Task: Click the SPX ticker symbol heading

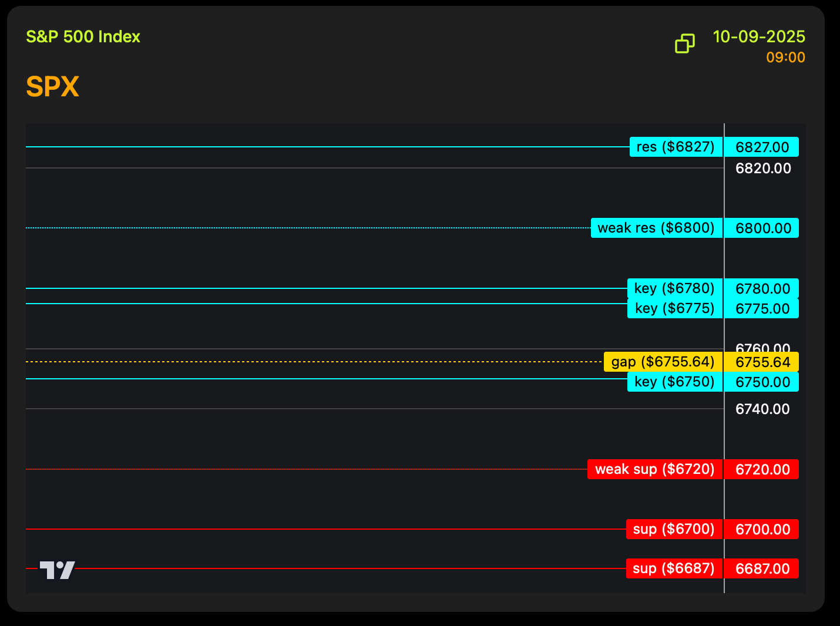Action: (53, 87)
